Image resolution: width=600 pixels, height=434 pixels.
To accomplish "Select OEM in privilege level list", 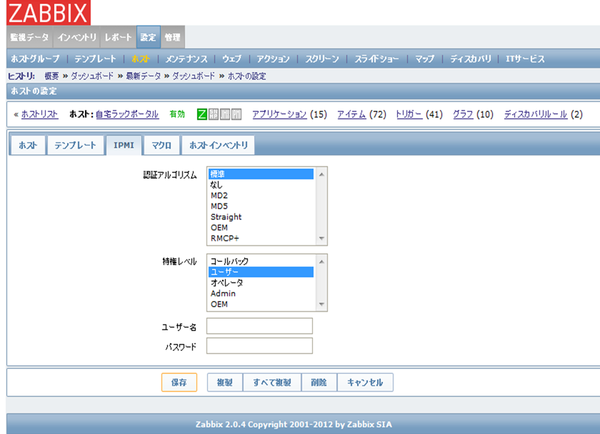I will coord(261,304).
